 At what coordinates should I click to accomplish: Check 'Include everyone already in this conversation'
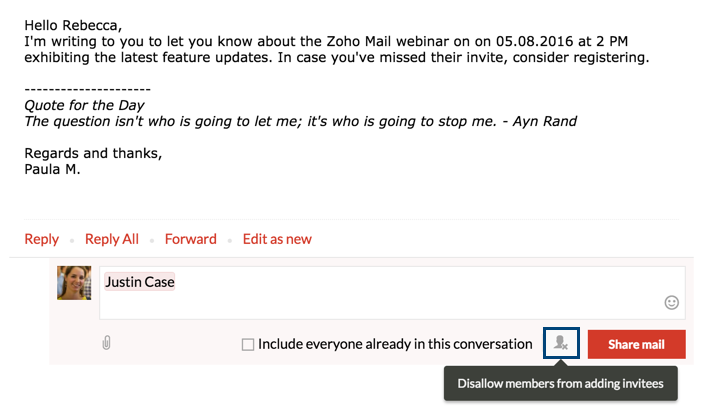248,344
